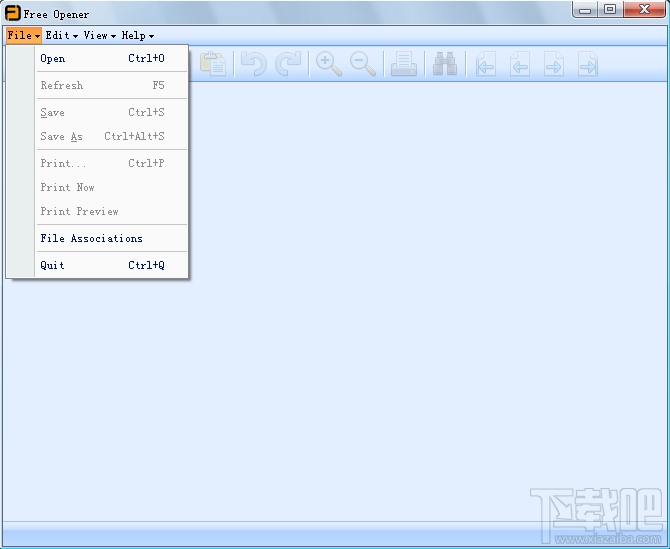Viewport: 670px width, 549px height.
Task: Click the Zoom Out magnifier icon
Action: pos(363,64)
